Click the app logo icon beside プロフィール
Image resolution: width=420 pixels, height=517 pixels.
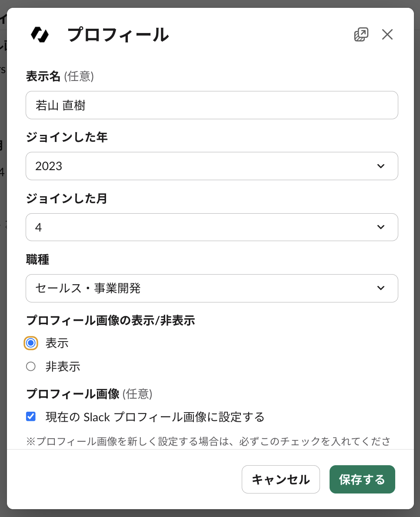tap(40, 34)
